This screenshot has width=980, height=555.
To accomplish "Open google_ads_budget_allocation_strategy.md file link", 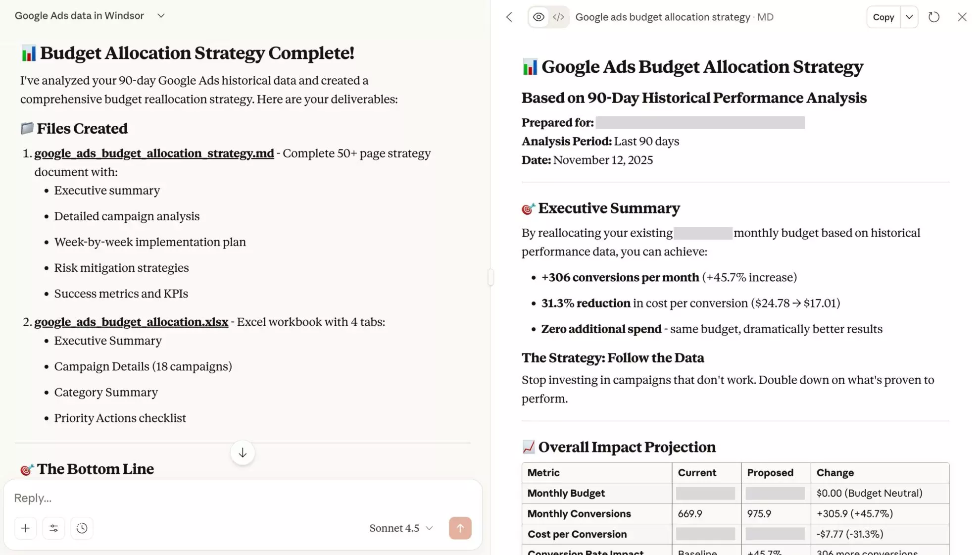I will coord(154,153).
